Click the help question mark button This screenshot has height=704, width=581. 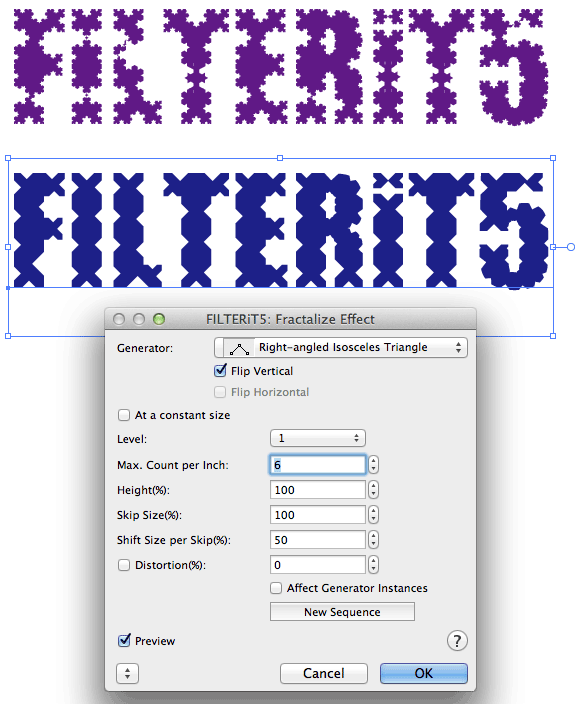click(457, 641)
